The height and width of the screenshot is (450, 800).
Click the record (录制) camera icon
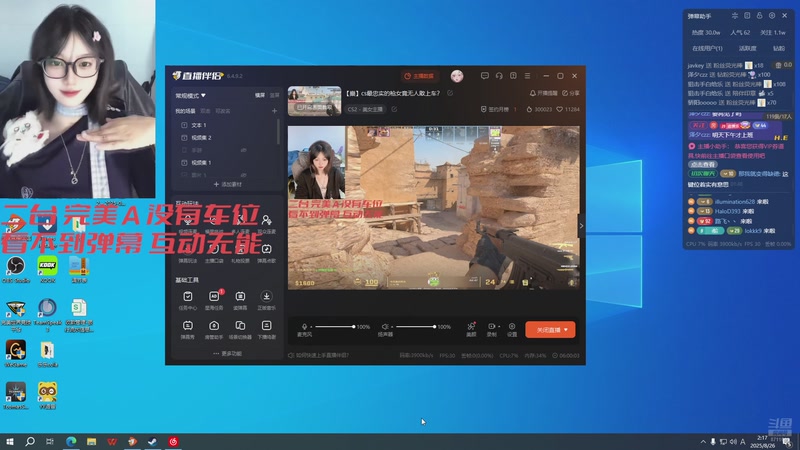[491, 327]
